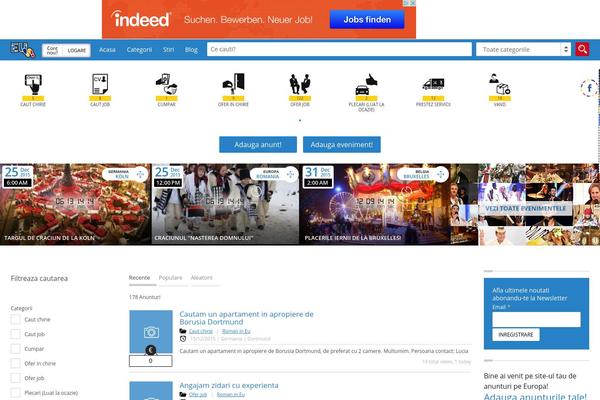The height and width of the screenshot is (400, 600).
Task: Click the red search magnifier button
Action: [x=582, y=49]
